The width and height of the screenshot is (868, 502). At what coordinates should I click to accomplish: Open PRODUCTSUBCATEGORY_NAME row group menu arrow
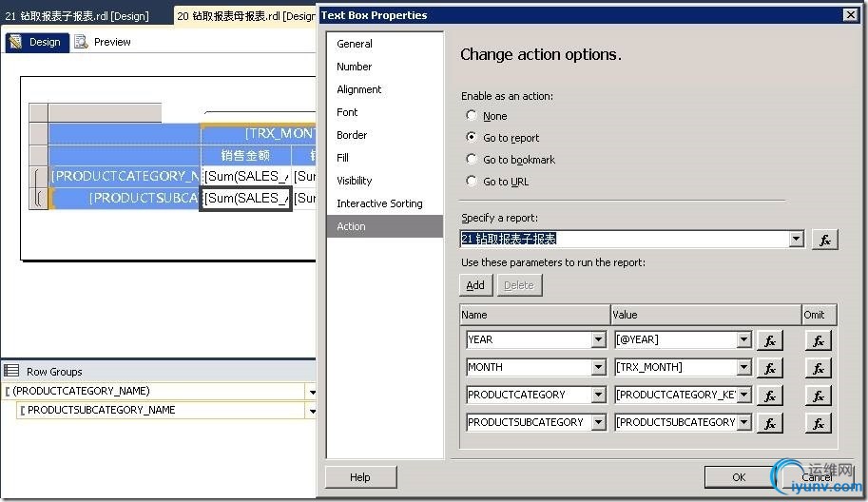click(x=312, y=411)
